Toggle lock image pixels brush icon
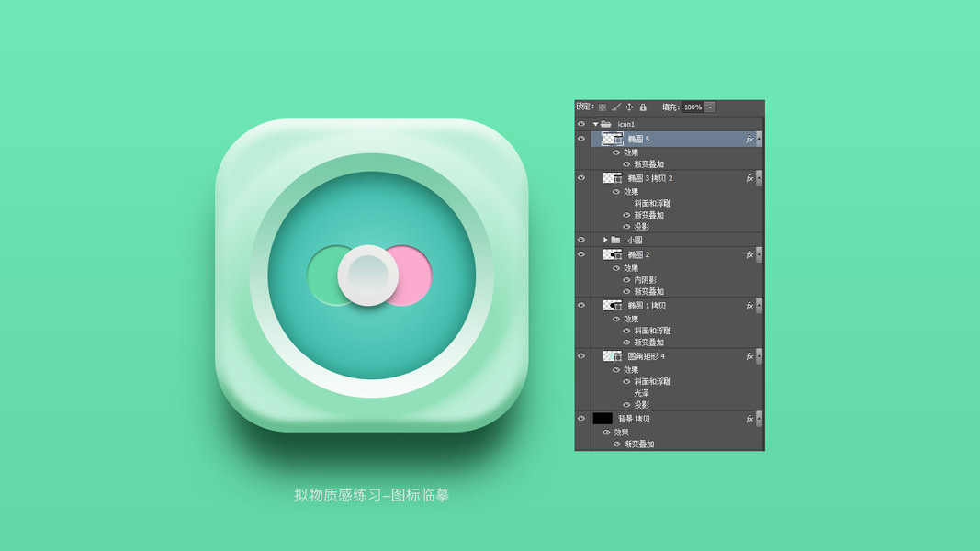980x551 pixels. [615, 107]
